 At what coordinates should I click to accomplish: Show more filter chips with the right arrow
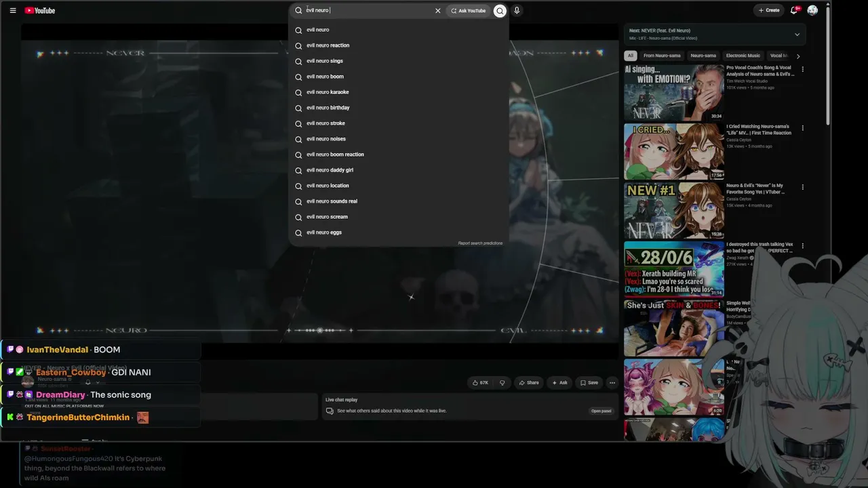pos(798,56)
